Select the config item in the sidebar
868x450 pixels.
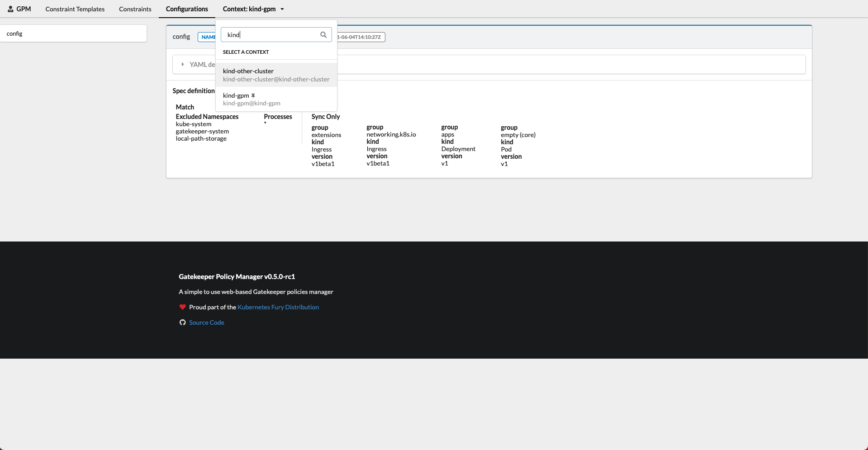73,33
